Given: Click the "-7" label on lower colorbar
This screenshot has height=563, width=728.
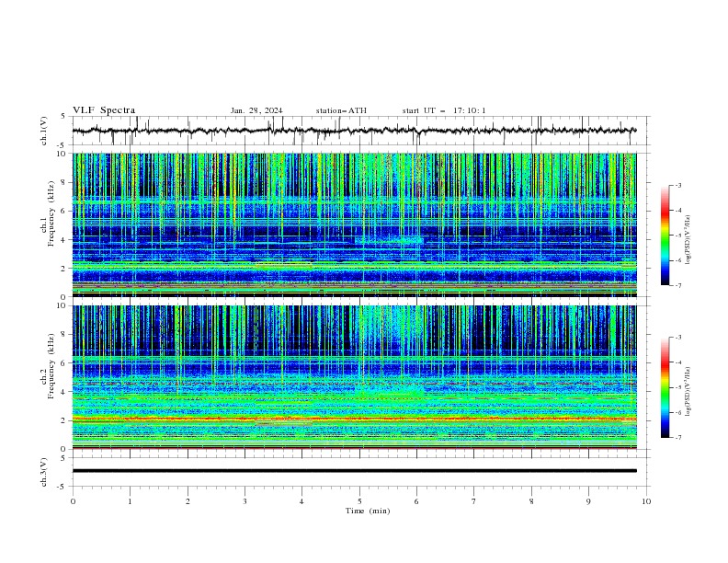Looking at the screenshot, I should coord(677,438).
